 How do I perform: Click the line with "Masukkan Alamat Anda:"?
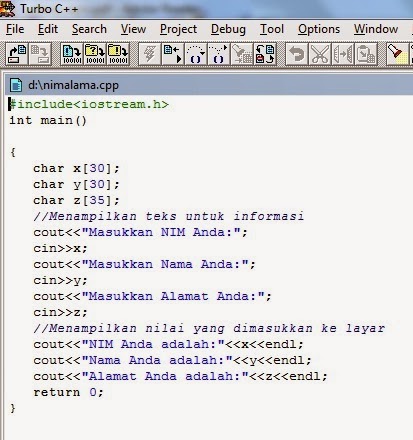[x=152, y=296]
